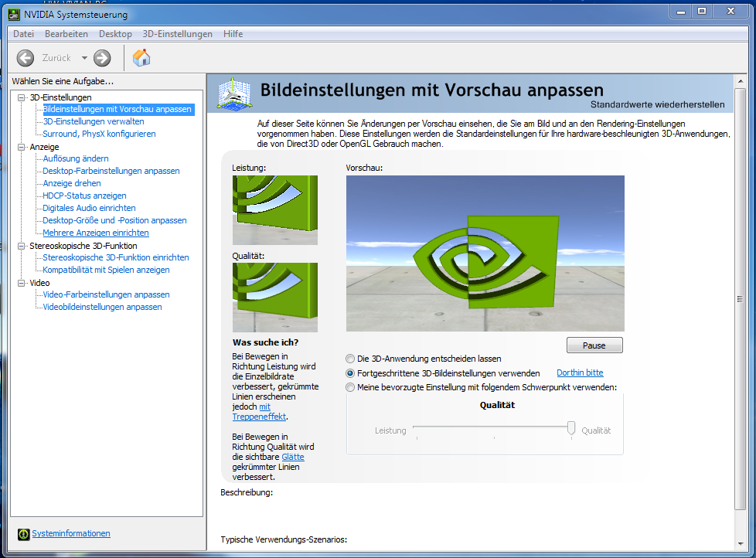This screenshot has width=756, height=558.
Task: Open the Datei menu
Action: pyautogui.click(x=24, y=34)
